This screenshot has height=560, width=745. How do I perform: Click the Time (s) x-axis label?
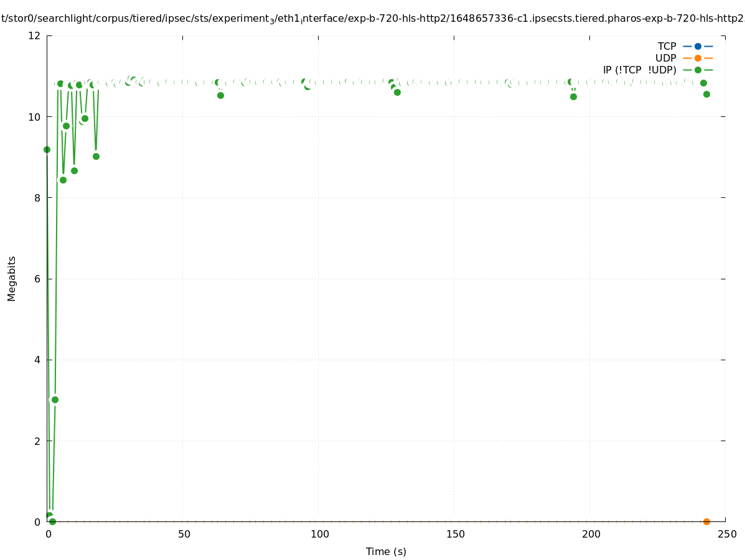pos(386,551)
